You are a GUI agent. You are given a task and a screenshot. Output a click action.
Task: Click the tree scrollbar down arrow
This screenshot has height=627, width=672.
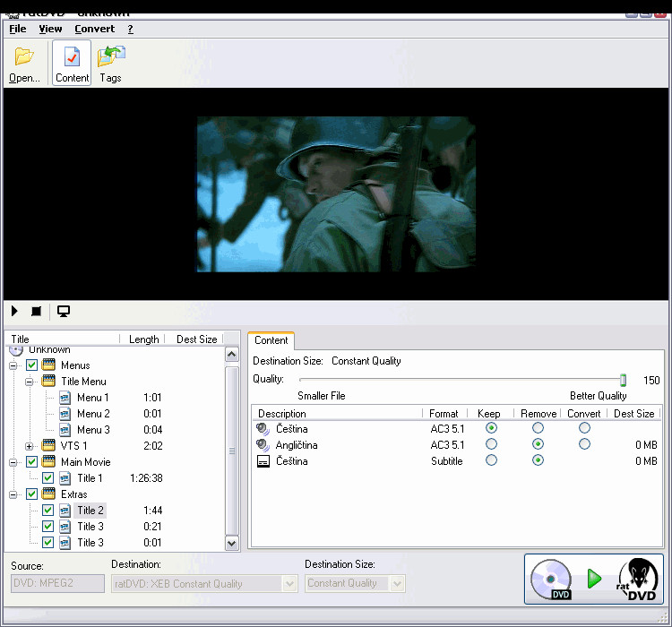[x=232, y=544]
